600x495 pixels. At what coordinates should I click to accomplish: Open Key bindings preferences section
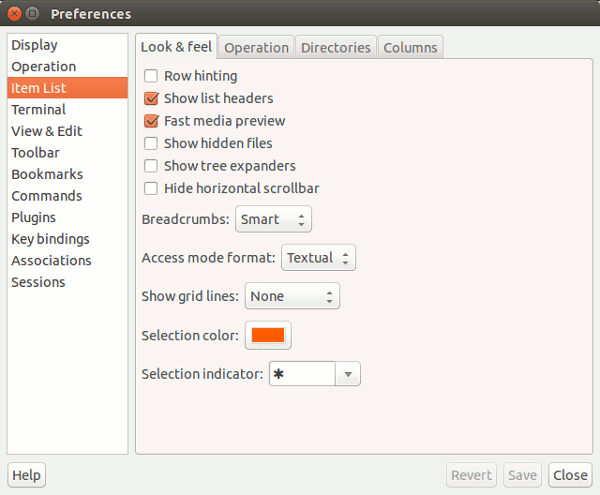[50, 239]
